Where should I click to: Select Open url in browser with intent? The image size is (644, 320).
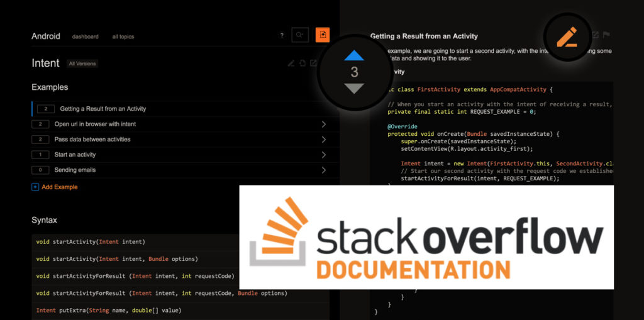point(96,124)
